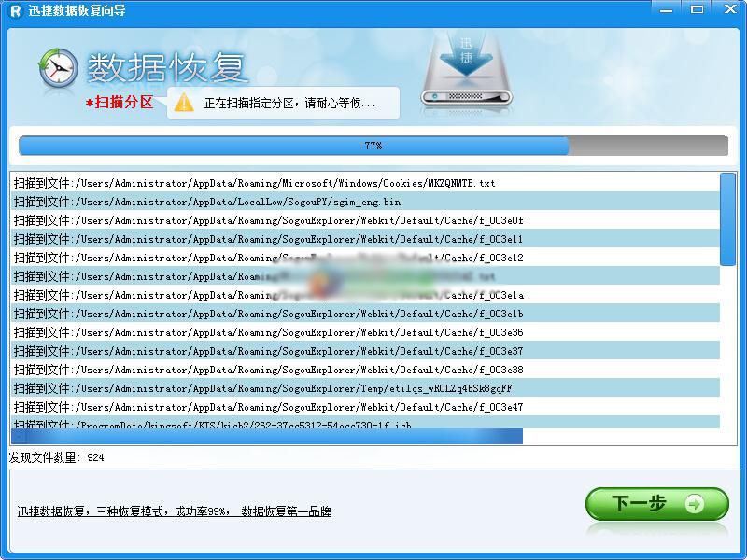Select the row ending with MKZQNMTB.txt

tap(365, 183)
